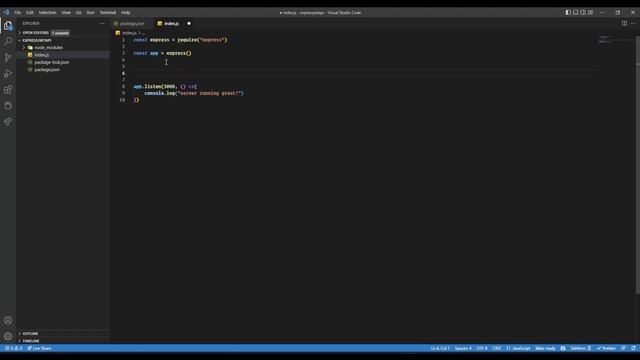Open the Run menu
This screenshot has height=360, width=640.
[x=91, y=13]
